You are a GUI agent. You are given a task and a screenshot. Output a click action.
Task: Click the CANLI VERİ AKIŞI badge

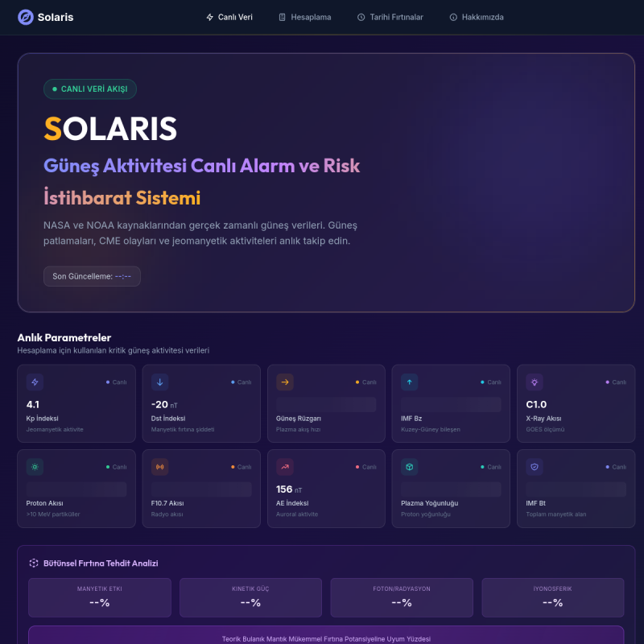click(x=89, y=89)
